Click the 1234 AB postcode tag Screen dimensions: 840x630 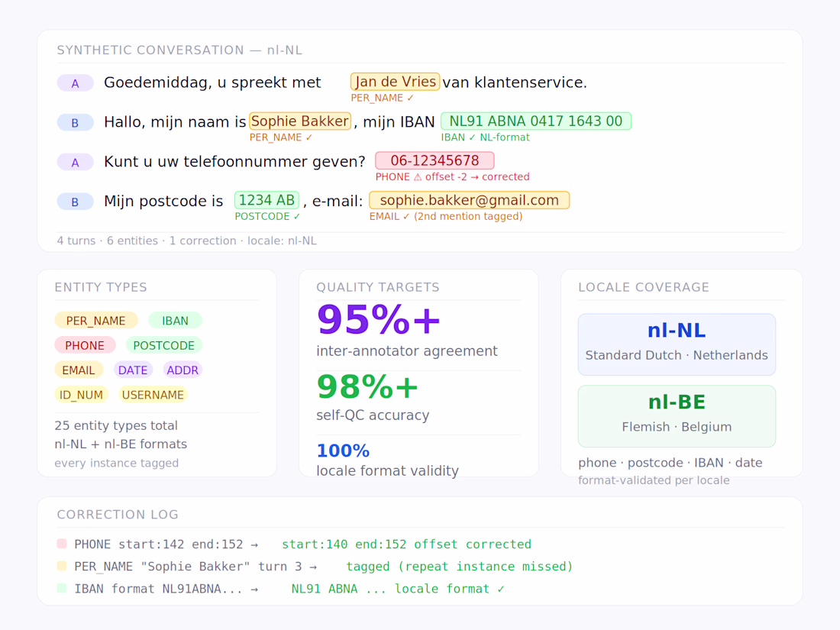267,200
